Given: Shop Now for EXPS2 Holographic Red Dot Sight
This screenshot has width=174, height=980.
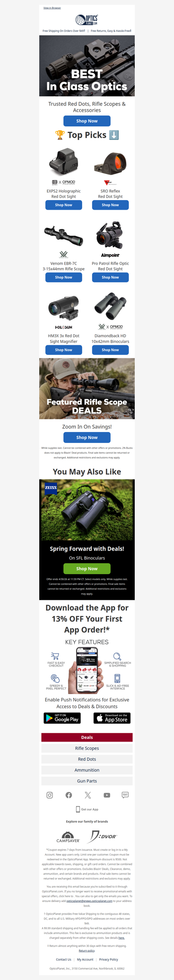Looking at the screenshot, I should tap(64, 205).
